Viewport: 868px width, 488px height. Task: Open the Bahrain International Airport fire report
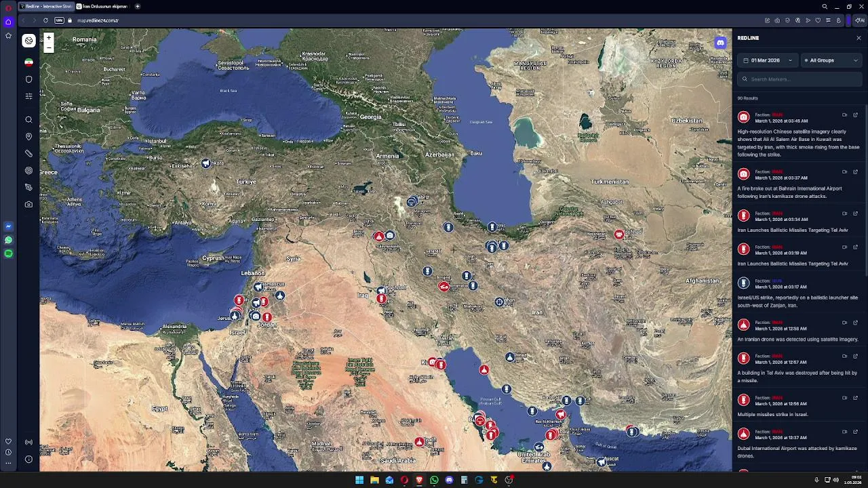[x=798, y=184]
